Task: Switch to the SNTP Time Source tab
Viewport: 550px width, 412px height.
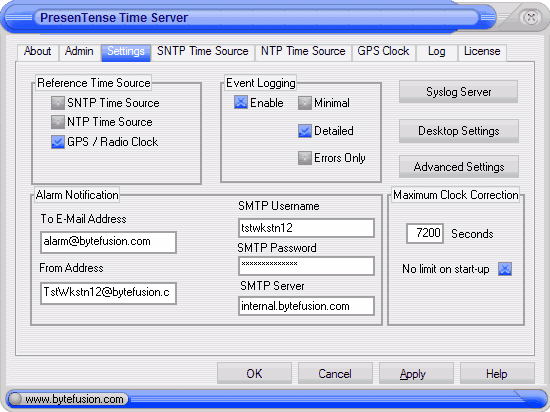Action: [202, 52]
